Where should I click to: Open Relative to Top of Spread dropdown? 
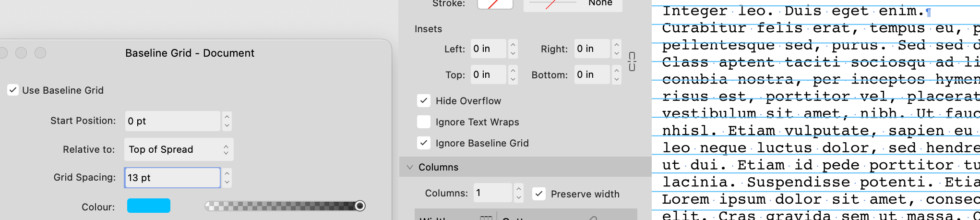tap(179, 149)
